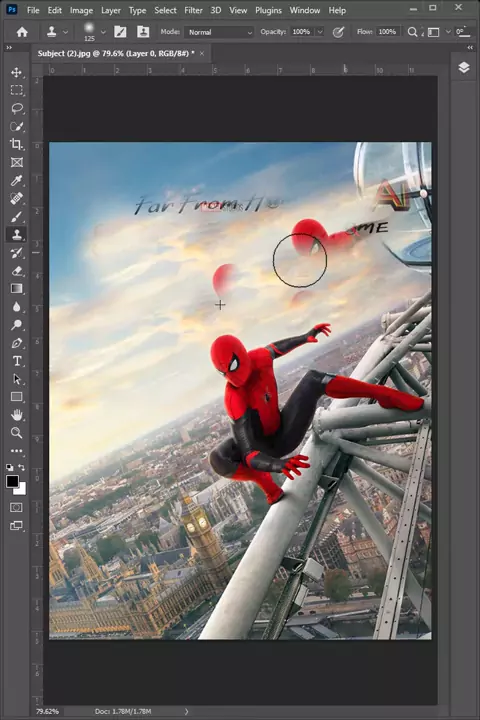480x720 pixels.
Task: Expand the right panel dock arrows
Action: click(470, 47)
